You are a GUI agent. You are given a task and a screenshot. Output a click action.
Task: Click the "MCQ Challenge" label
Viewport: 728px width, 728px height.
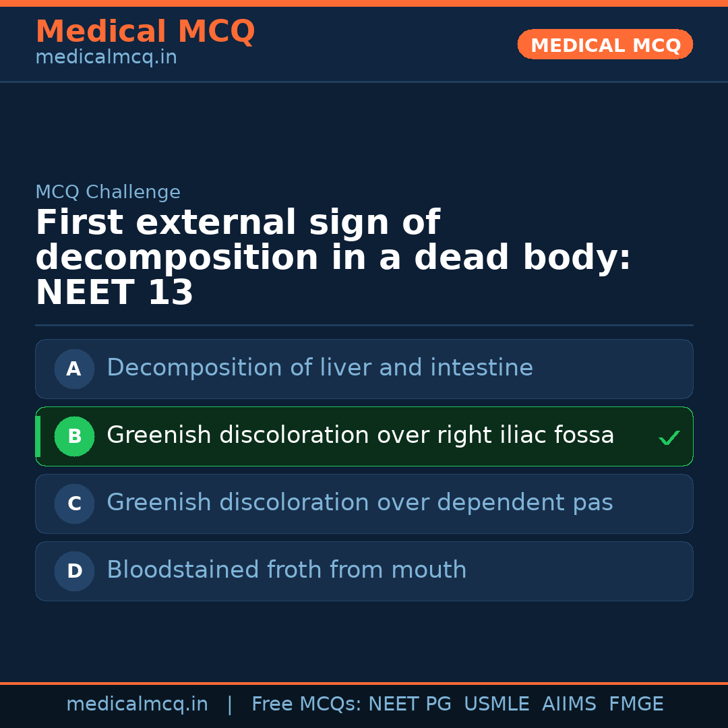(x=108, y=192)
